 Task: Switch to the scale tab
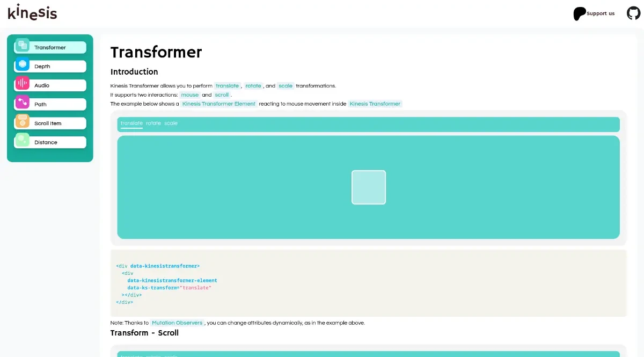pos(171,123)
